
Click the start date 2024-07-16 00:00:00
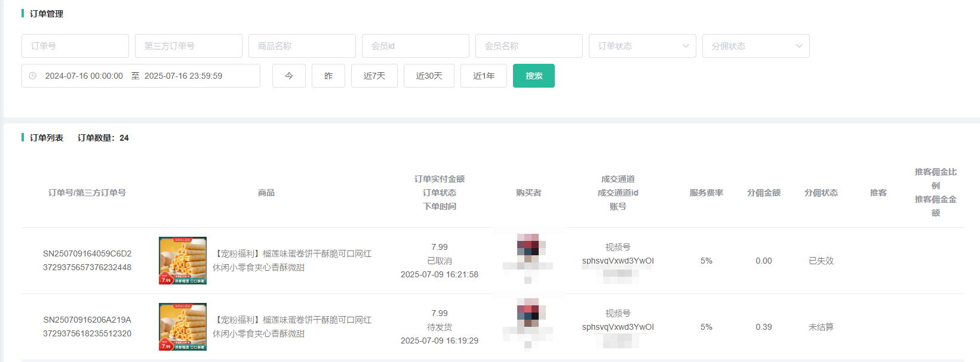(84, 76)
